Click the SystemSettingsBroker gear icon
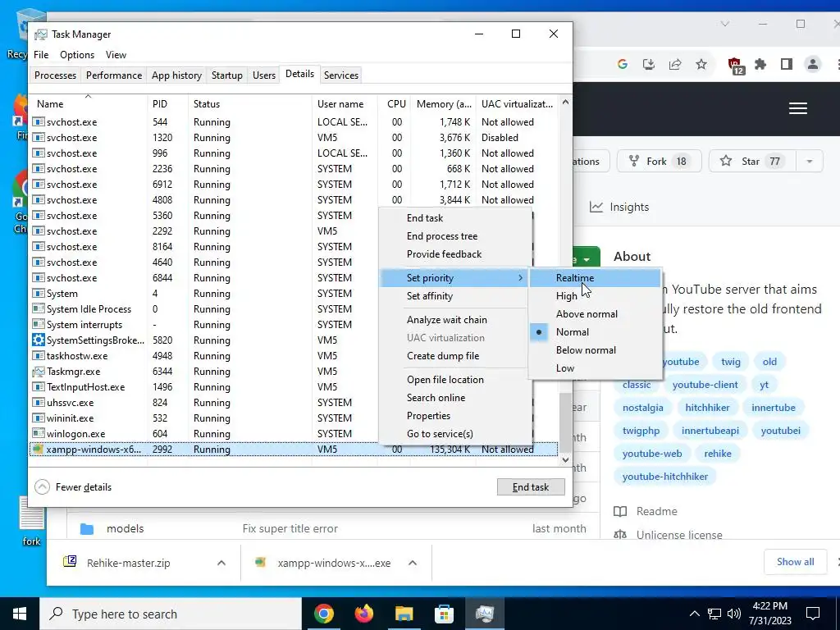The width and height of the screenshot is (840, 630). [x=38, y=340]
